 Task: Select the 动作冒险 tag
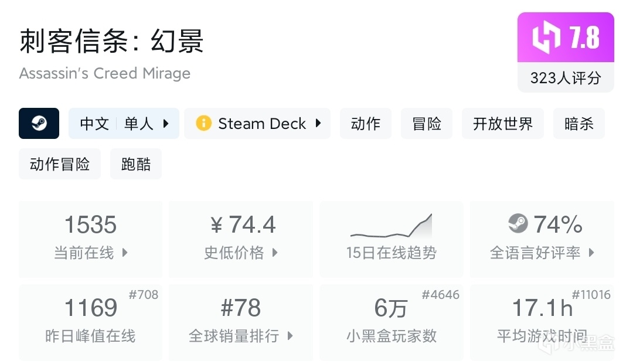tap(60, 164)
